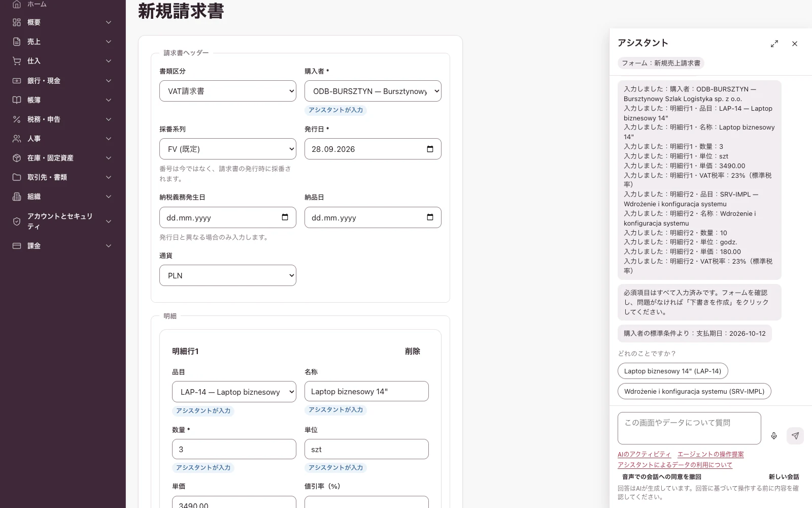Viewport: 812px width, 508px height.
Task: Click the 税務・申告 percent icon
Action: (17, 119)
